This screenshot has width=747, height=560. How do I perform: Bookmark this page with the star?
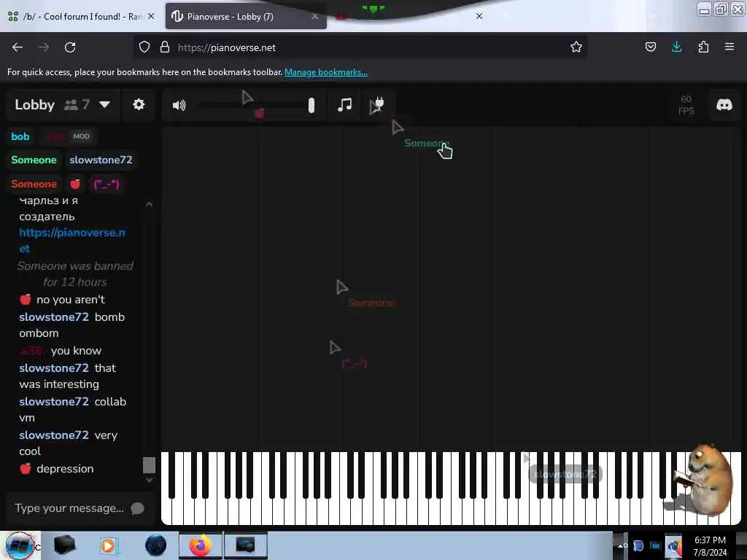pyautogui.click(x=576, y=47)
